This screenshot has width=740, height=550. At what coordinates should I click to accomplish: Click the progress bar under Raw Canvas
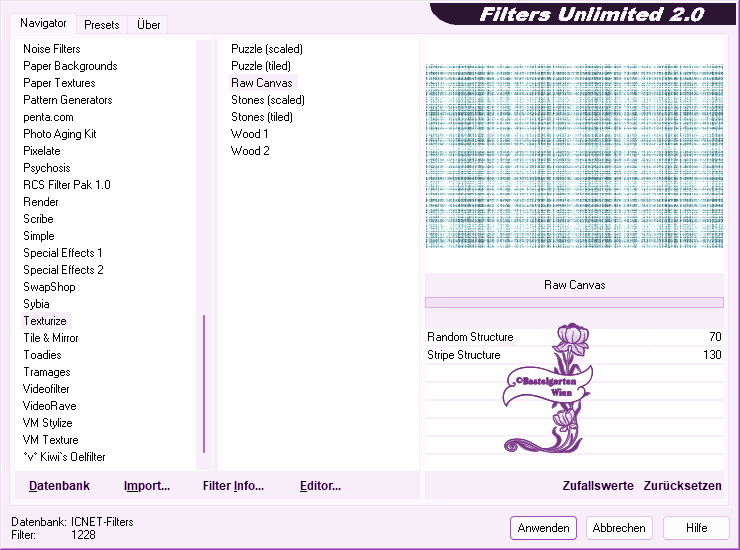point(574,302)
